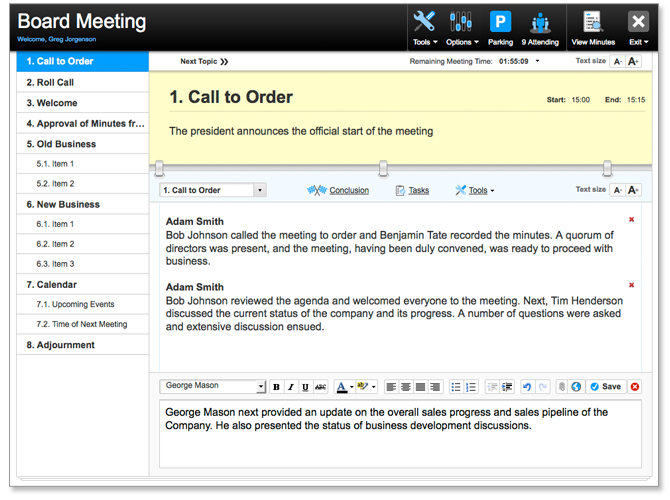The image size is (670, 500).
Task: Click the middle pane divider handle
Action: 383,169
